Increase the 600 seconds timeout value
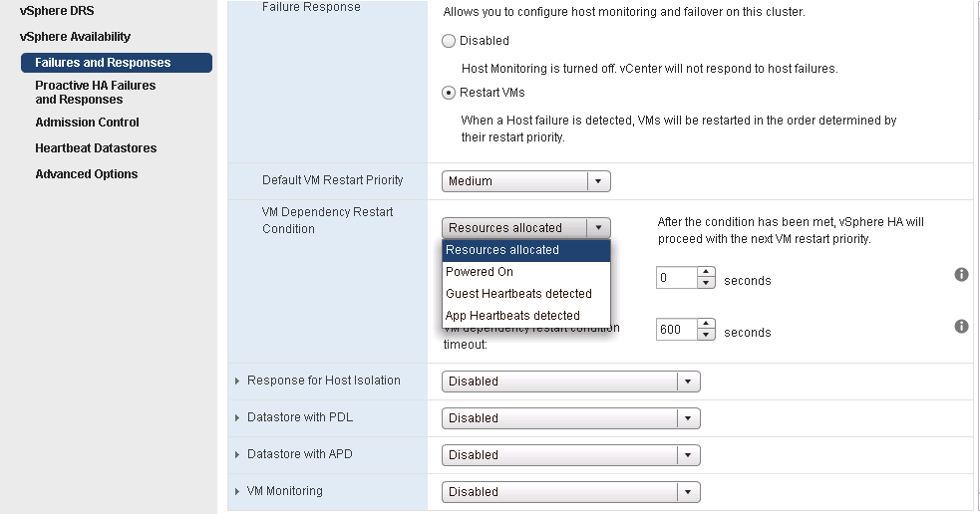 707,324
